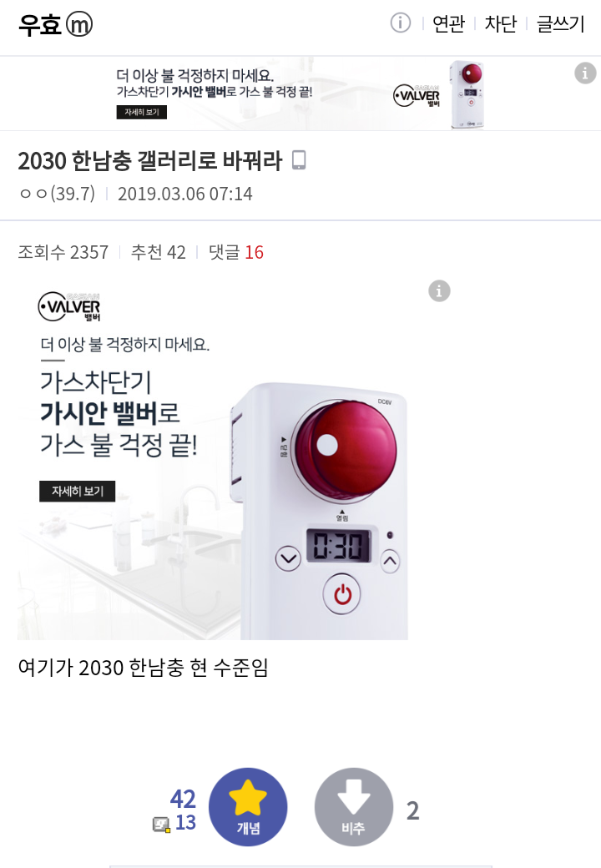
Task: Jump to comments via 댓글 16
Action: click(235, 252)
